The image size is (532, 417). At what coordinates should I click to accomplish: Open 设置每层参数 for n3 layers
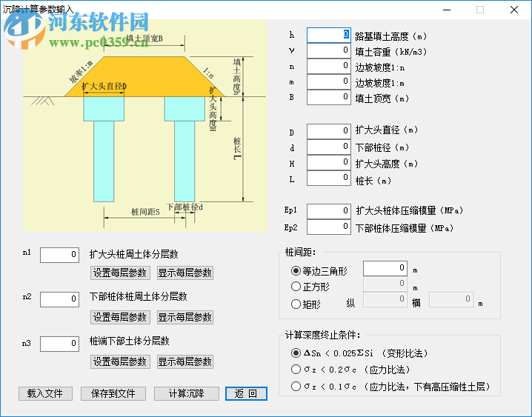(120, 361)
